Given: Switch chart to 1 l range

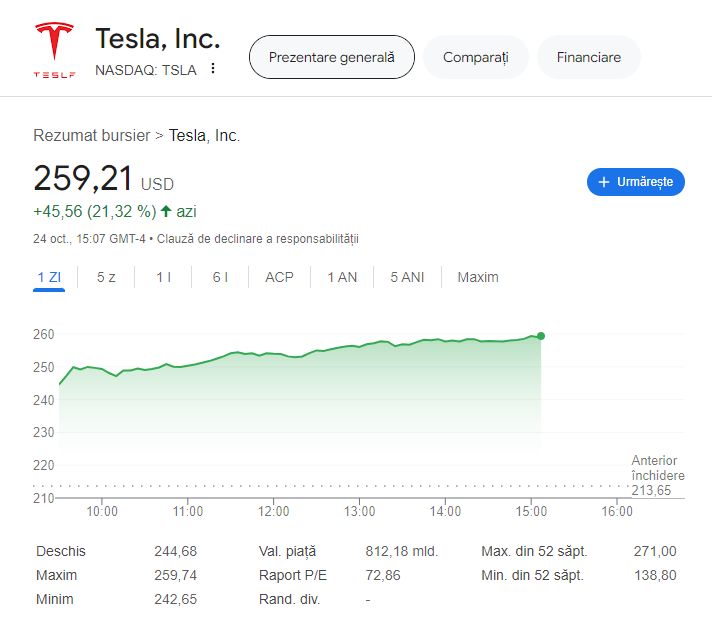Looking at the screenshot, I should (x=163, y=277).
